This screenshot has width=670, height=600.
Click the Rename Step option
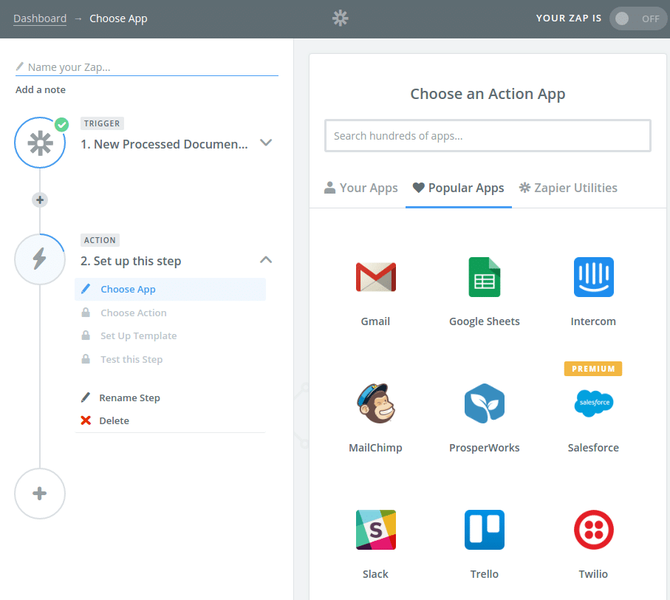(x=129, y=398)
